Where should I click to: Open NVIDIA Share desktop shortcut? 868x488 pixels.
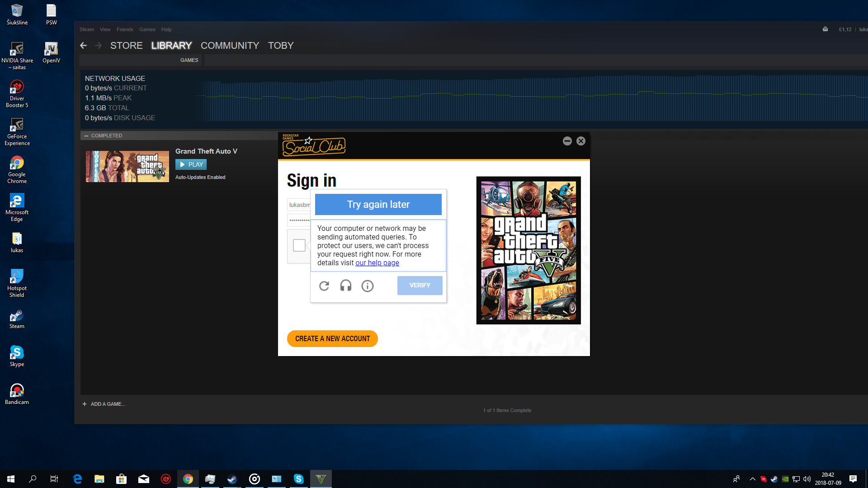pos(17,56)
